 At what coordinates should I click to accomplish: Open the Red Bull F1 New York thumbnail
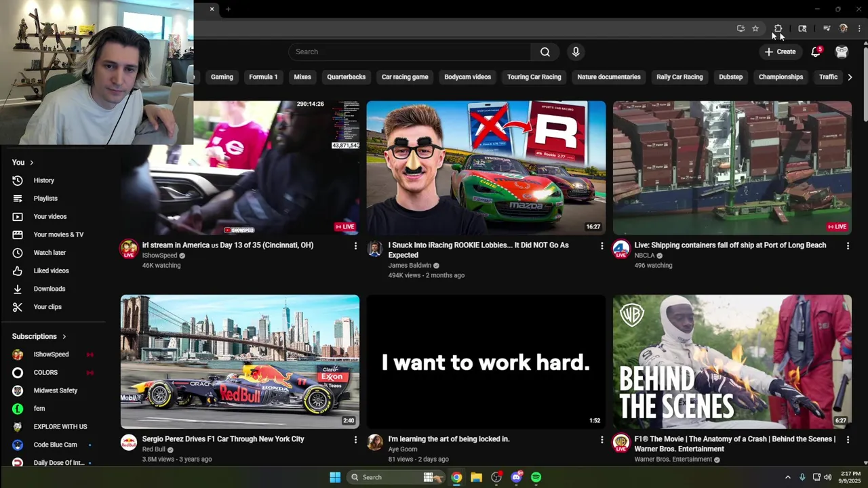pyautogui.click(x=240, y=362)
